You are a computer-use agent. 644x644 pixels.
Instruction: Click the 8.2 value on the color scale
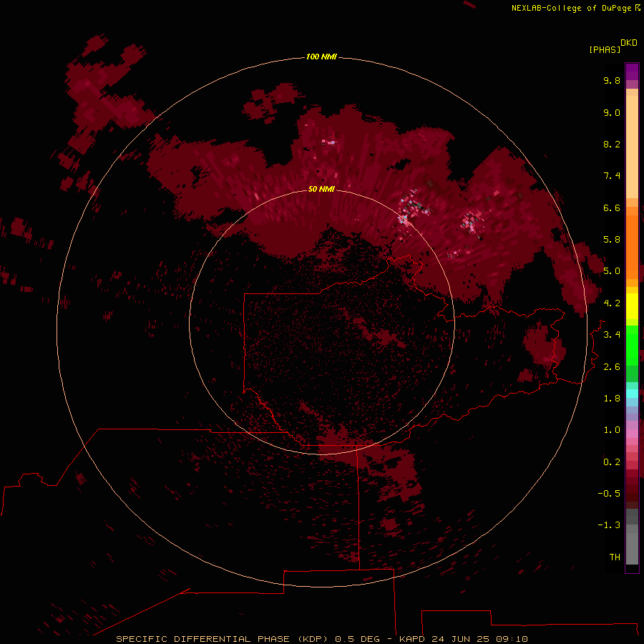pos(612,144)
